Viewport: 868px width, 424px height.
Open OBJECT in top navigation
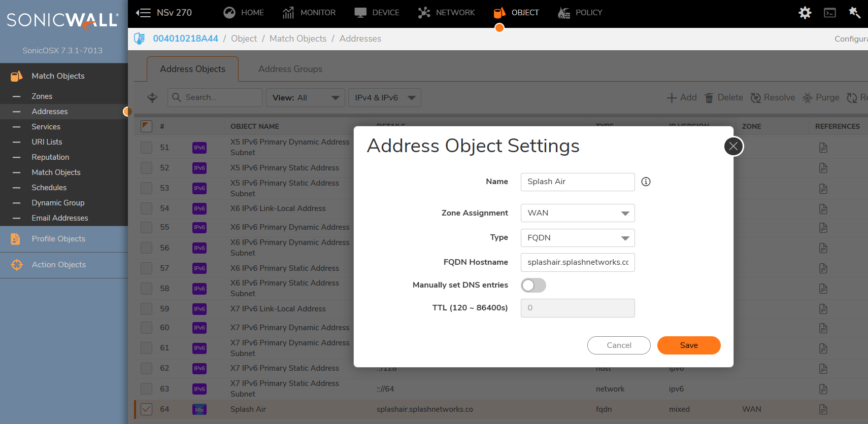click(x=516, y=13)
